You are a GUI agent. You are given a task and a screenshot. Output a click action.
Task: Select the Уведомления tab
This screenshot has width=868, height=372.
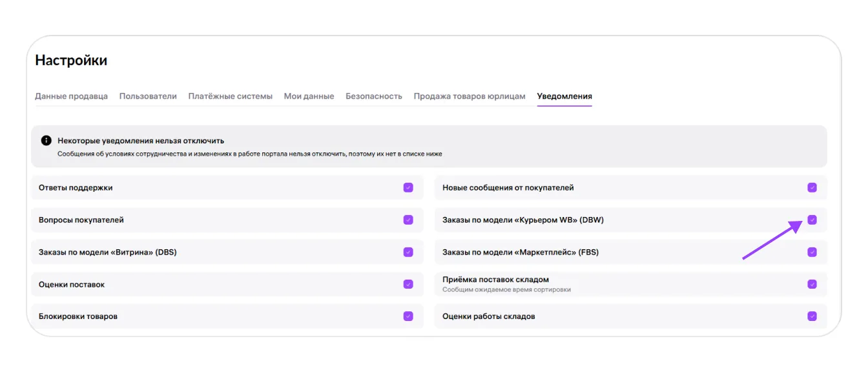pyautogui.click(x=564, y=96)
